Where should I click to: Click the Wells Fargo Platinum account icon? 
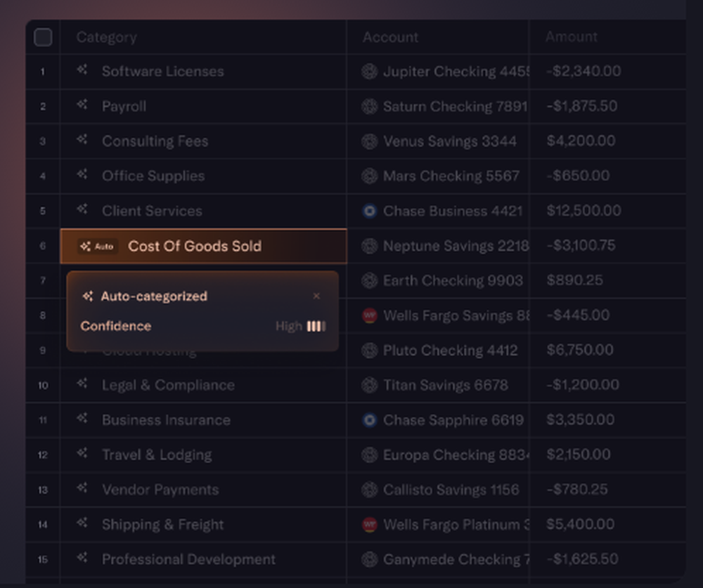[370, 524]
